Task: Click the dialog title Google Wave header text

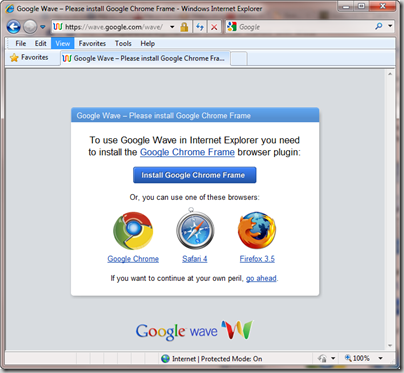Action: 164,116
